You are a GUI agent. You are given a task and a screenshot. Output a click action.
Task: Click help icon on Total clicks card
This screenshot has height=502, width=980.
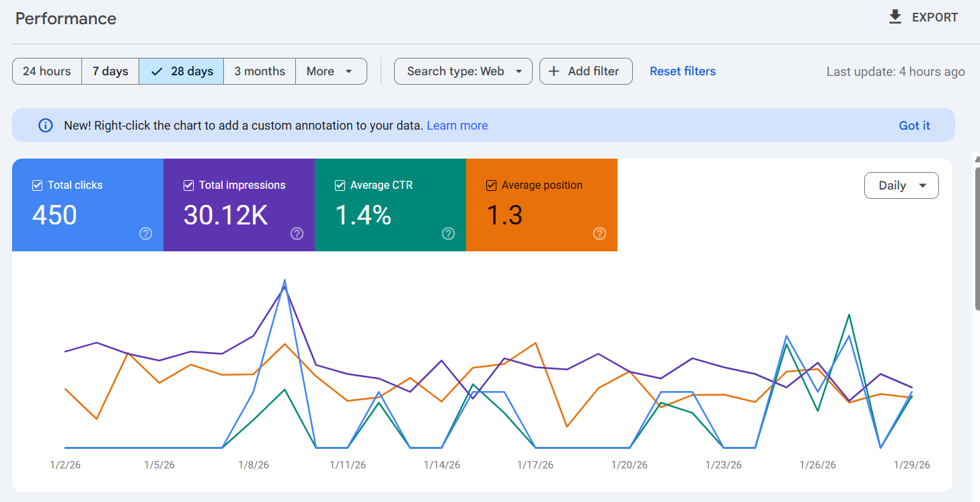(x=145, y=234)
